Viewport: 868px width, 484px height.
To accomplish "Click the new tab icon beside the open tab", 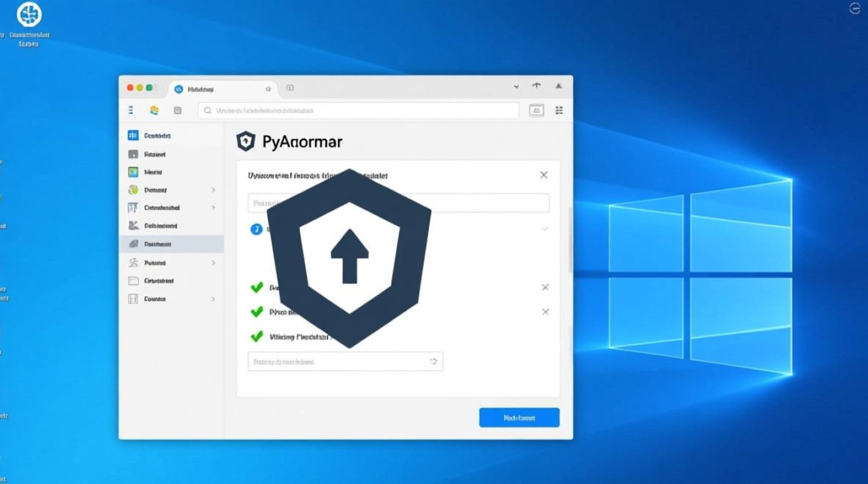I will [290, 88].
